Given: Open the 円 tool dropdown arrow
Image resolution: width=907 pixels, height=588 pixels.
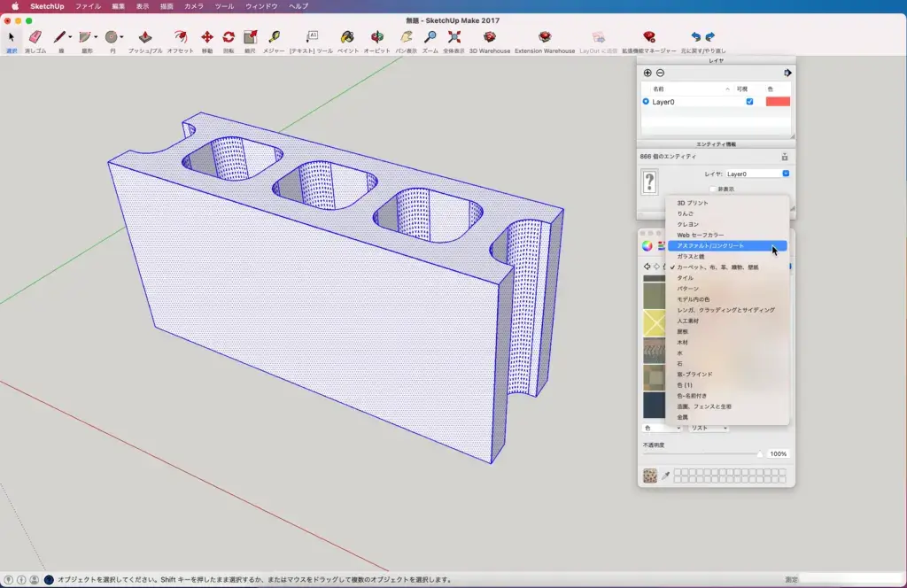Looking at the screenshot, I should tap(121, 37).
